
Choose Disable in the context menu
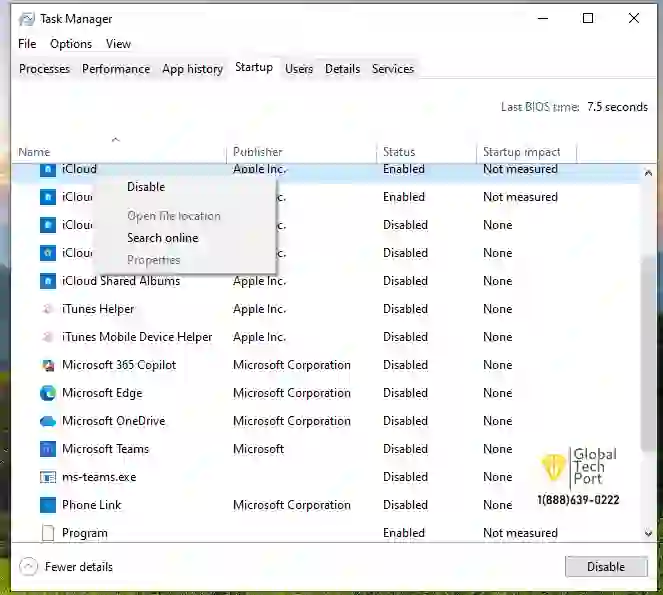[146, 187]
